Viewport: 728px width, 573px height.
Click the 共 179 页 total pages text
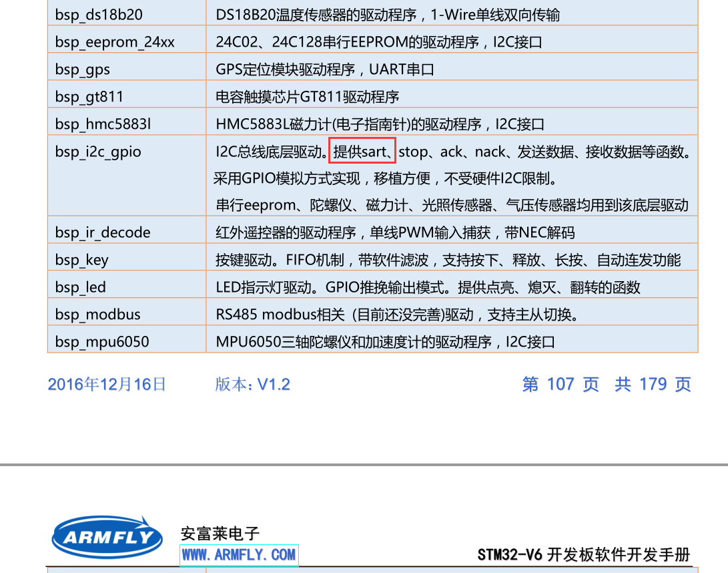(653, 385)
